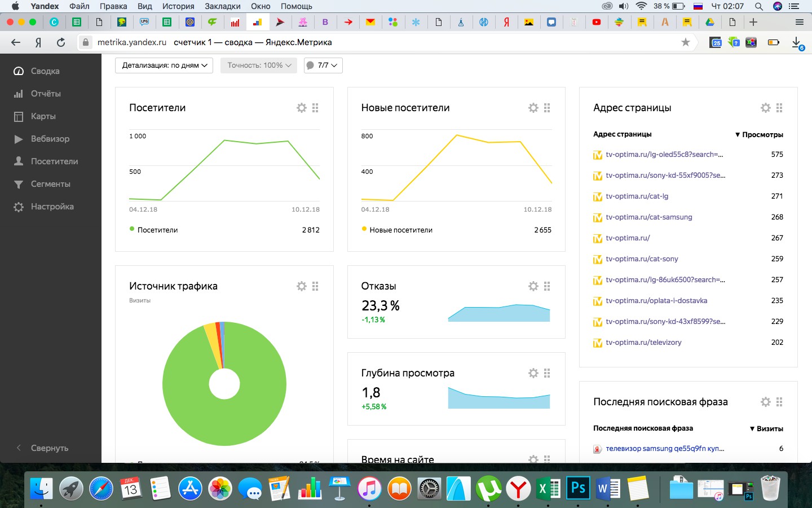
Task: Open the 7/7 goals dropdown
Action: pyautogui.click(x=323, y=65)
